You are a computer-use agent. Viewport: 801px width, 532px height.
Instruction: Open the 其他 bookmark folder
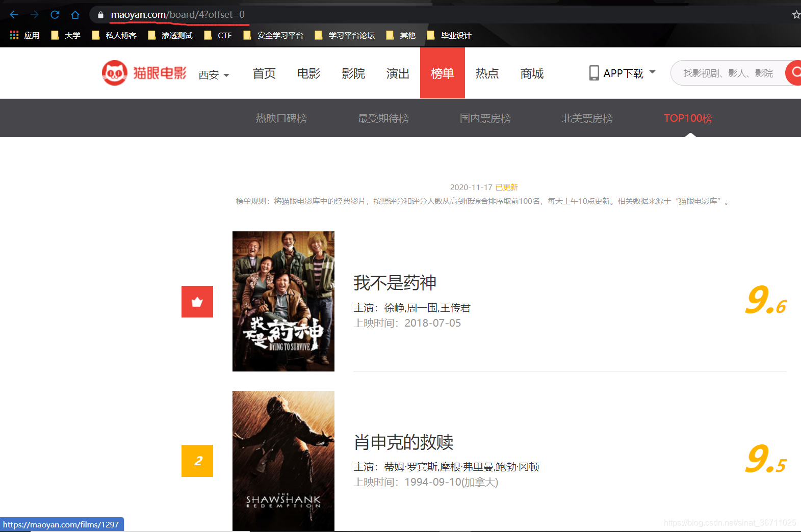[401, 35]
